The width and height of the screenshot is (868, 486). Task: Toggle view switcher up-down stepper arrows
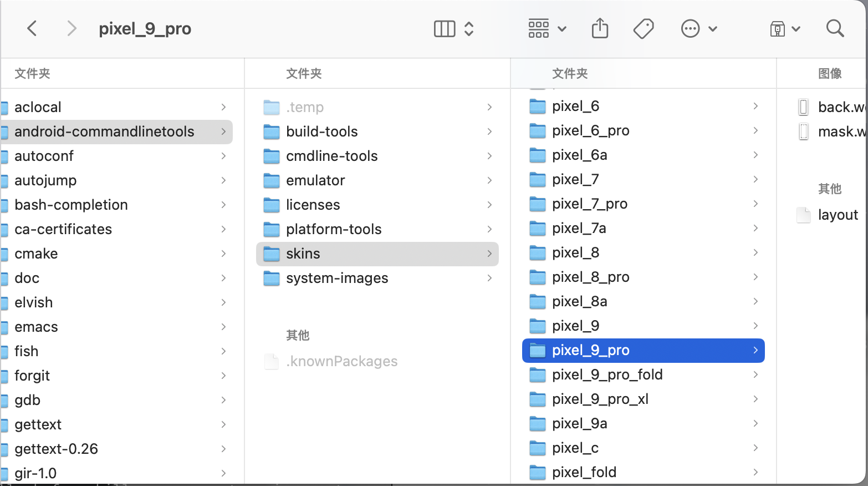469,29
